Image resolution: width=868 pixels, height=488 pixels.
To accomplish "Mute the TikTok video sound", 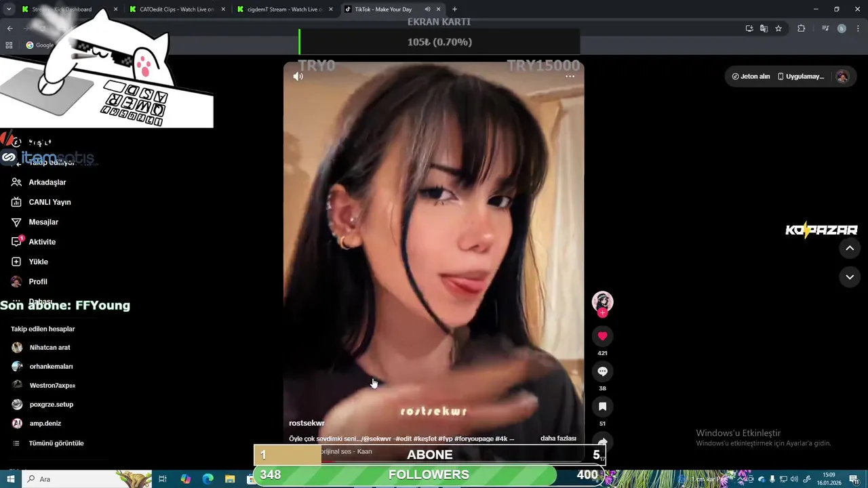I will click(x=298, y=77).
